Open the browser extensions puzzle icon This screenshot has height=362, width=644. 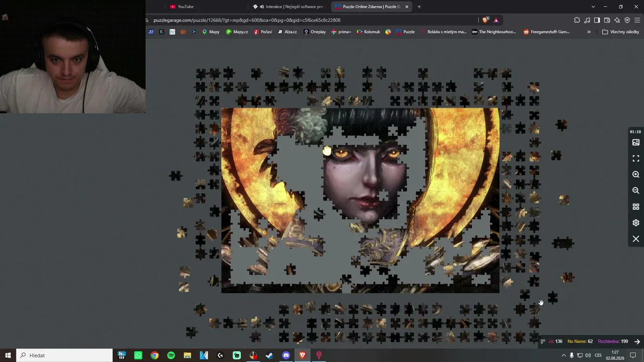[x=577, y=20]
